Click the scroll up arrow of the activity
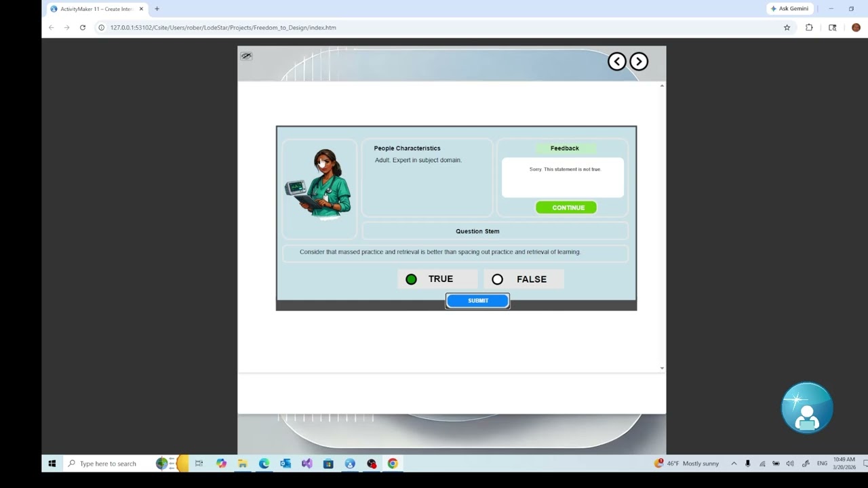The image size is (868, 488). (x=662, y=85)
